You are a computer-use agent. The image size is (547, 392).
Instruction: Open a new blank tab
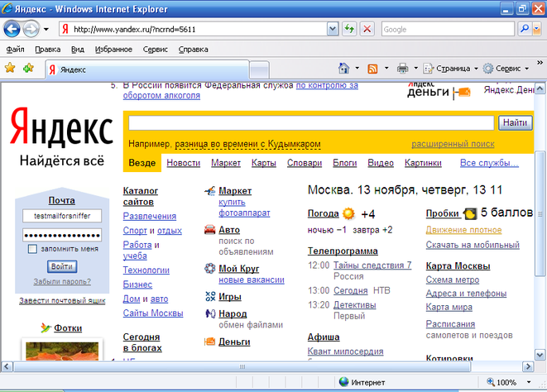point(260,69)
